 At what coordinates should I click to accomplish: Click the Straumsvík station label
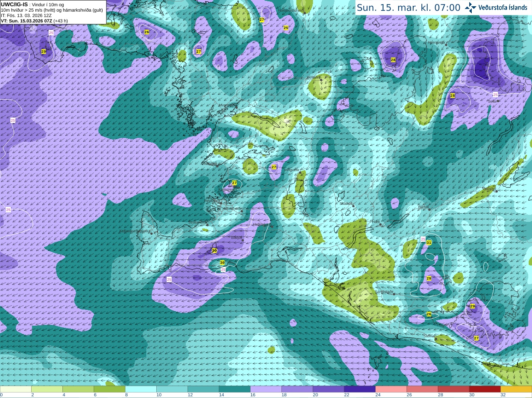[197, 223]
